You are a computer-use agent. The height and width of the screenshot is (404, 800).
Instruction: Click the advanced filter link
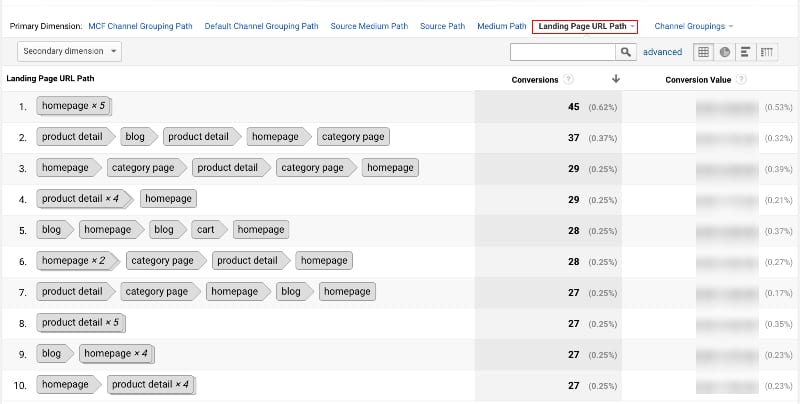point(662,52)
